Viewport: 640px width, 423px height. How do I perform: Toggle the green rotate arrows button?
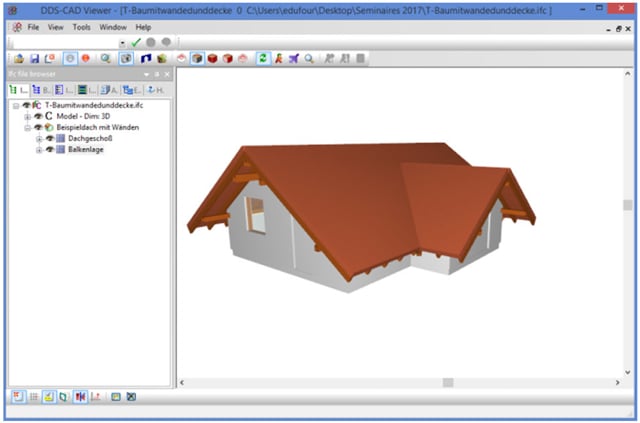pyautogui.click(x=263, y=58)
